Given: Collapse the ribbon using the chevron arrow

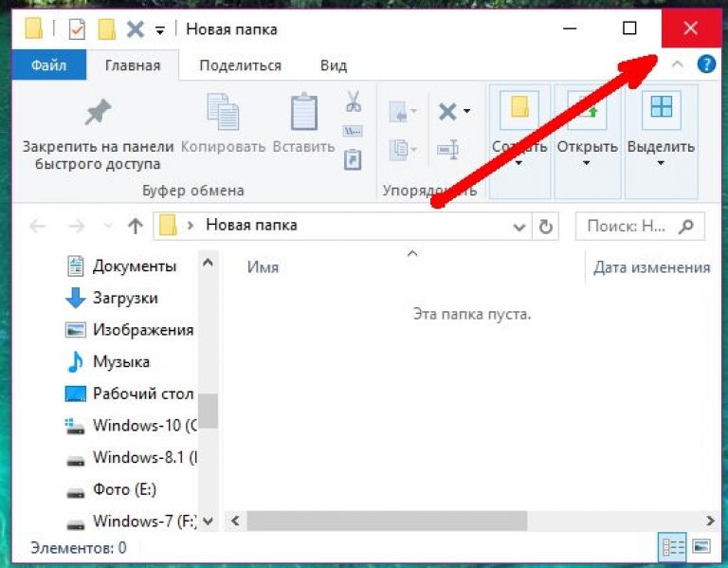Looking at the screenshot, I should (677, 64).
